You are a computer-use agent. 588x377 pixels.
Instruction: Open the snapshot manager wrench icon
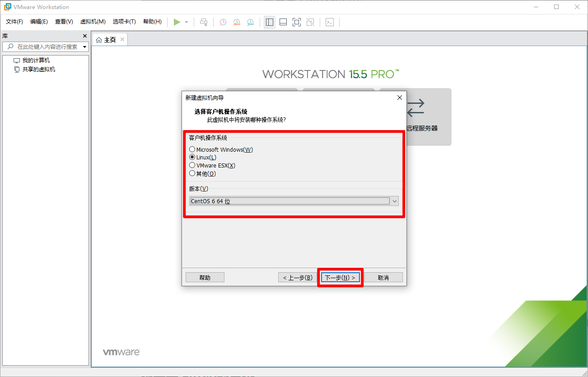click(x=250, y=22)
